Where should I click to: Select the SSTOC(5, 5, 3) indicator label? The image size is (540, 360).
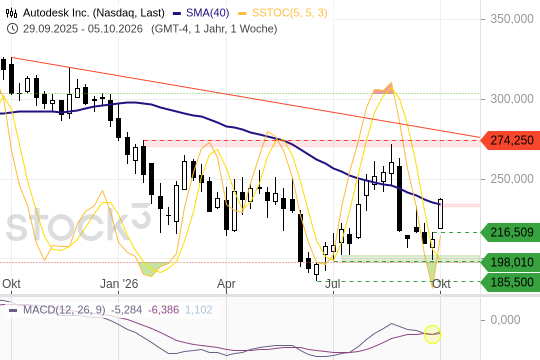pyautogui.click(x=290, y=13)
